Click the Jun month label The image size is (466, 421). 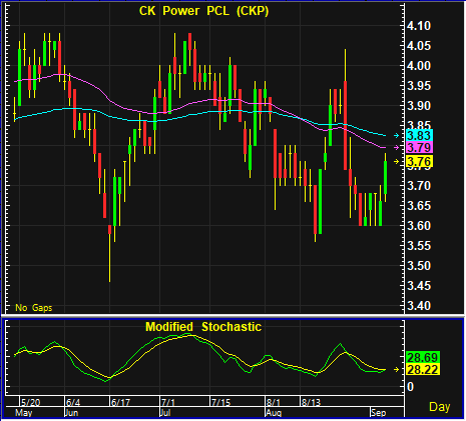point(71,413)
